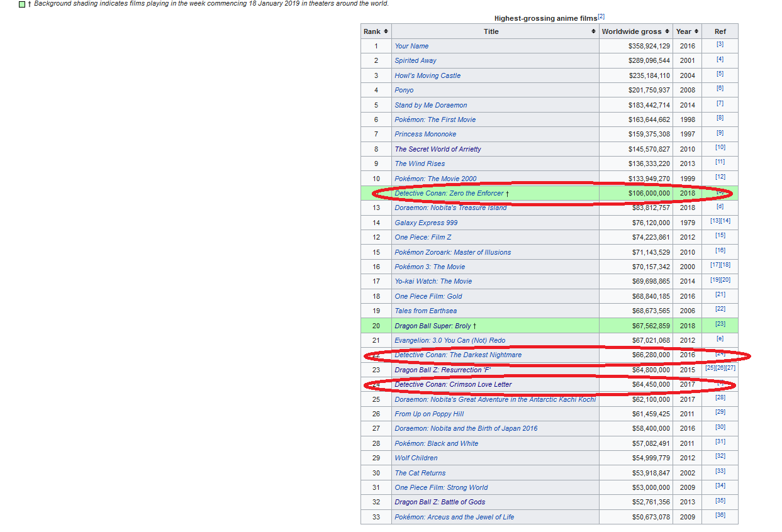Open reference [2] beside table caption
Screen dimensions: 782x532
tap(601, 16)
